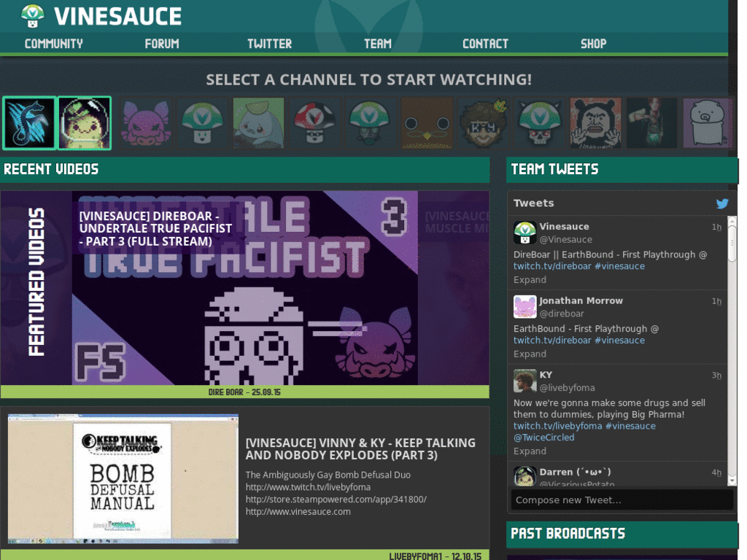The height and width of the screenshot is (560, 747).
Task: Click the 'FEATURED VIDEOS' vertical label
Action: point(36,282)
